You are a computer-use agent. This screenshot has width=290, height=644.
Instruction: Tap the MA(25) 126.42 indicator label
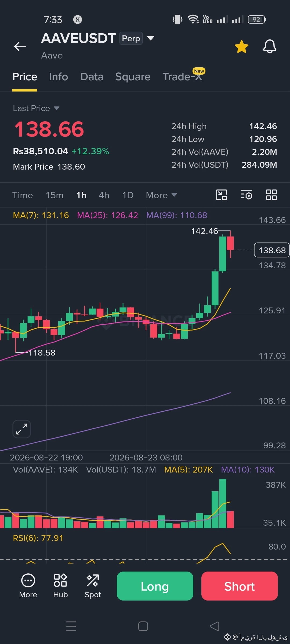(107, 215)
